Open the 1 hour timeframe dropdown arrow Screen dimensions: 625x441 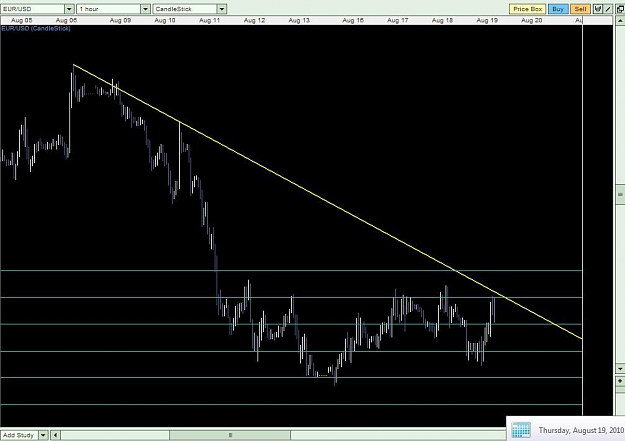145,9
